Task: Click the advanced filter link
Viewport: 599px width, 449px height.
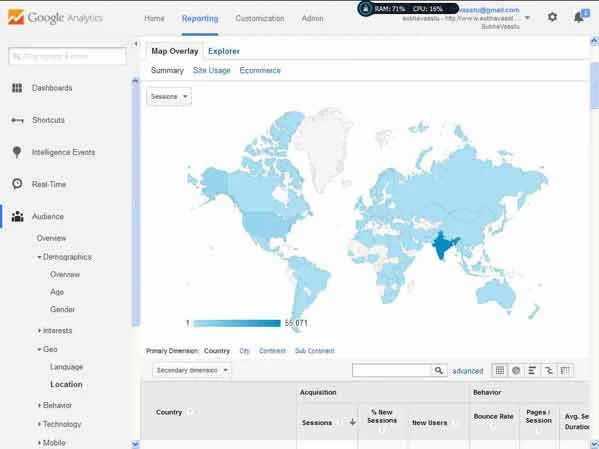Action: click(468, 371)
